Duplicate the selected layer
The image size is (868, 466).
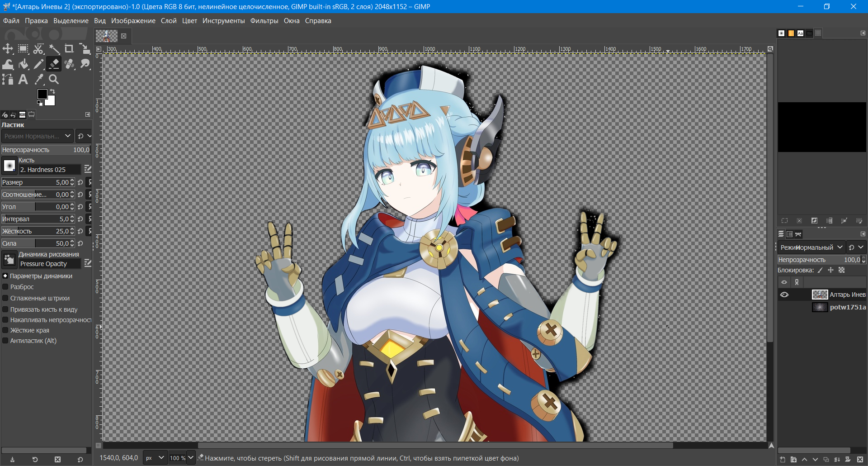tap(826, 459)
